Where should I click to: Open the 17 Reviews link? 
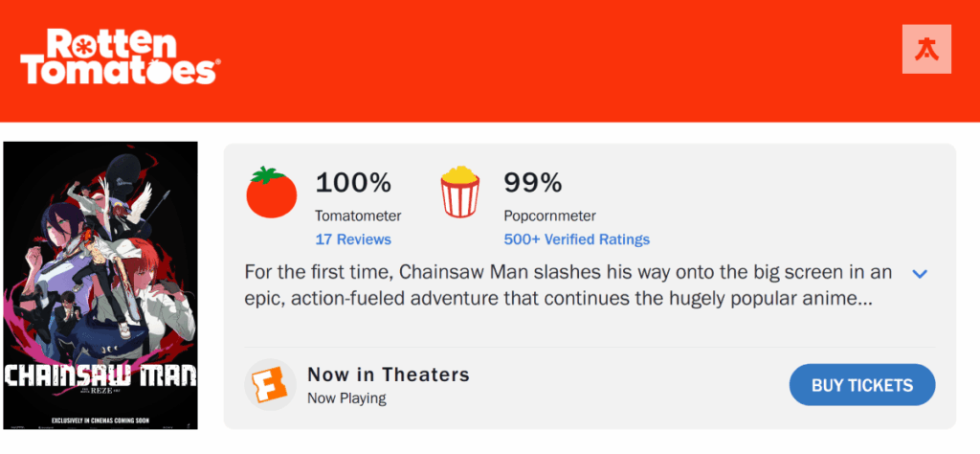click(353, 239)
